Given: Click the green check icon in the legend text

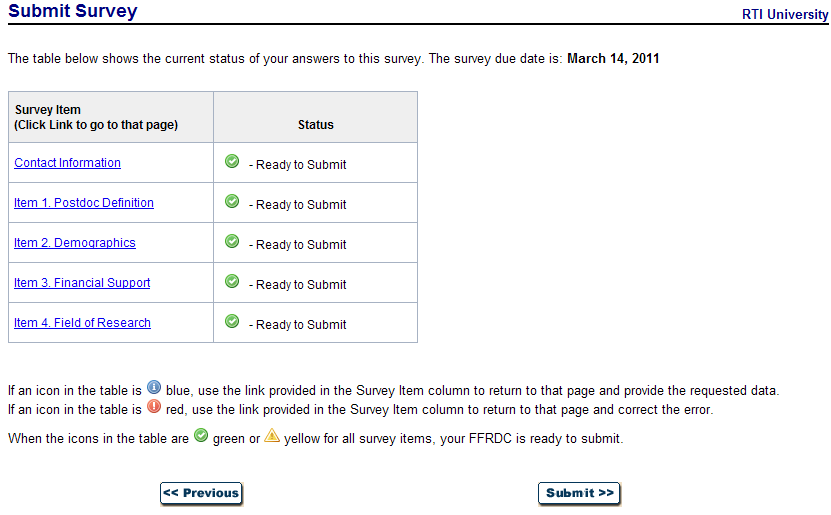Looking at the screenshot, I should tap(200, 436).
